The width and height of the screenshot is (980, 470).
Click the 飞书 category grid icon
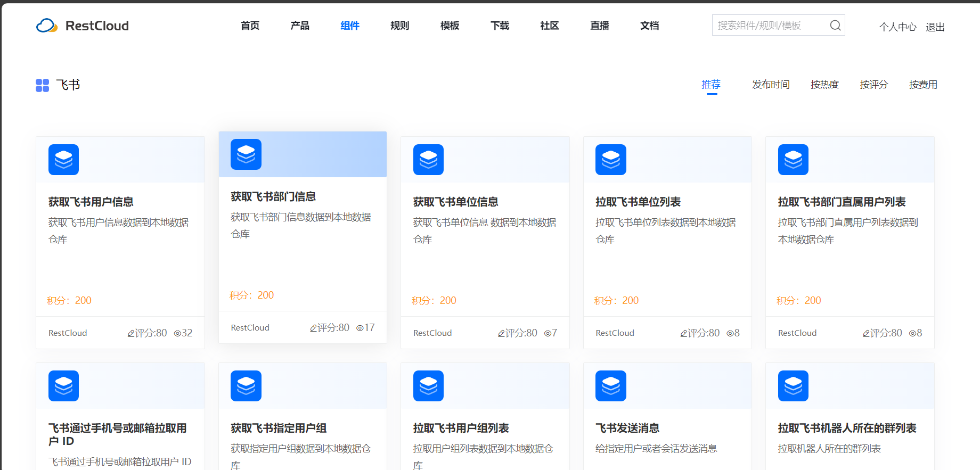coord(43,85)
